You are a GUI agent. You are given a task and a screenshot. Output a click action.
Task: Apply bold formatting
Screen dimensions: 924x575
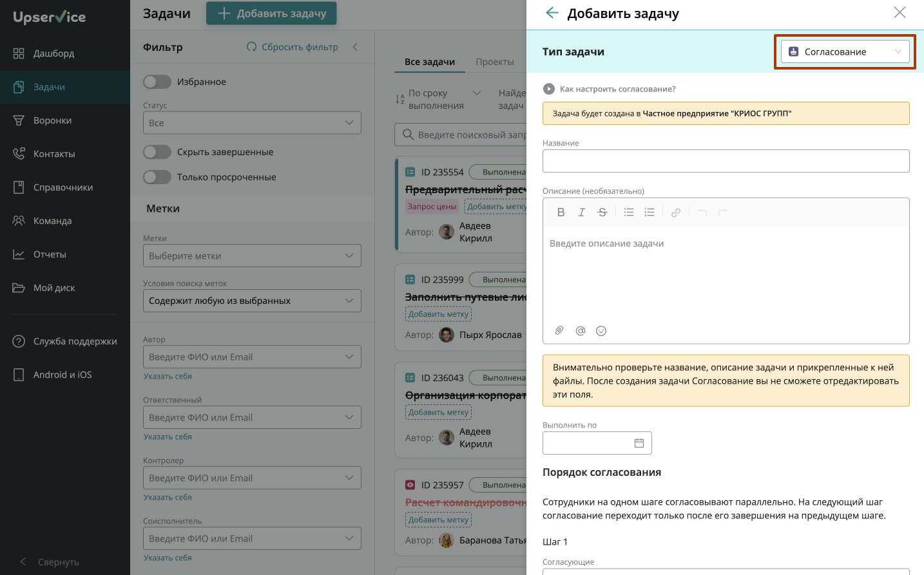[561, 212]
